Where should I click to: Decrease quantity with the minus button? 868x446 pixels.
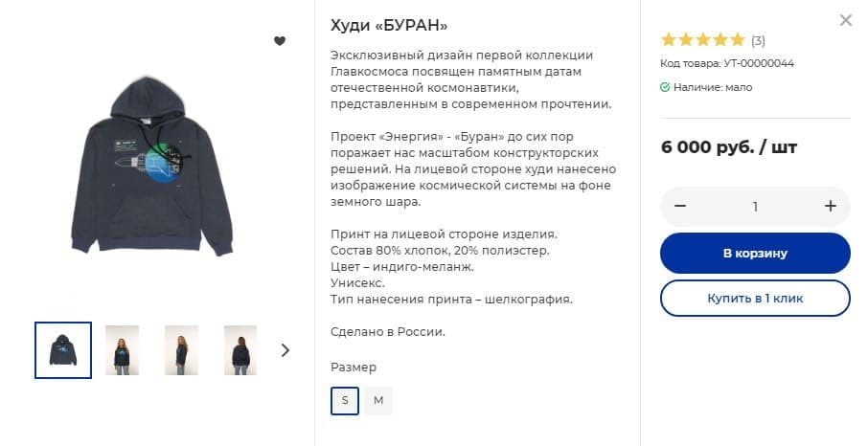click(x=680, y=206)
